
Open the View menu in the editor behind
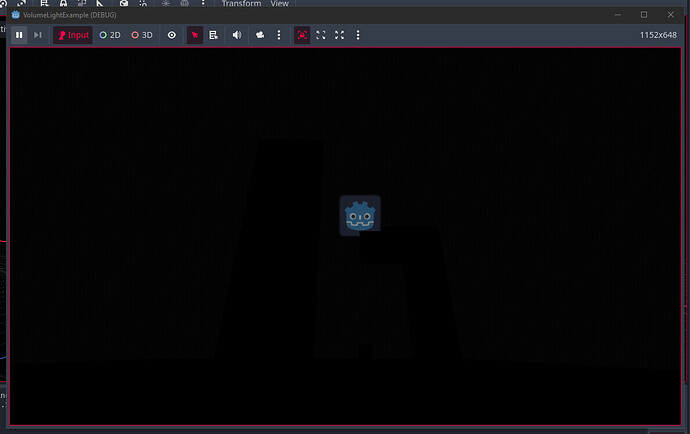(x=279, y=4)
